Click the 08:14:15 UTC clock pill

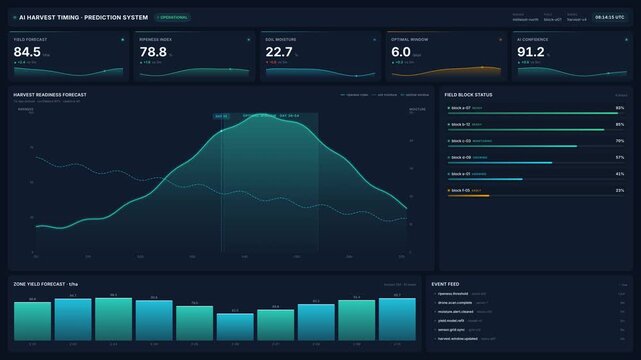coord(610,18)
